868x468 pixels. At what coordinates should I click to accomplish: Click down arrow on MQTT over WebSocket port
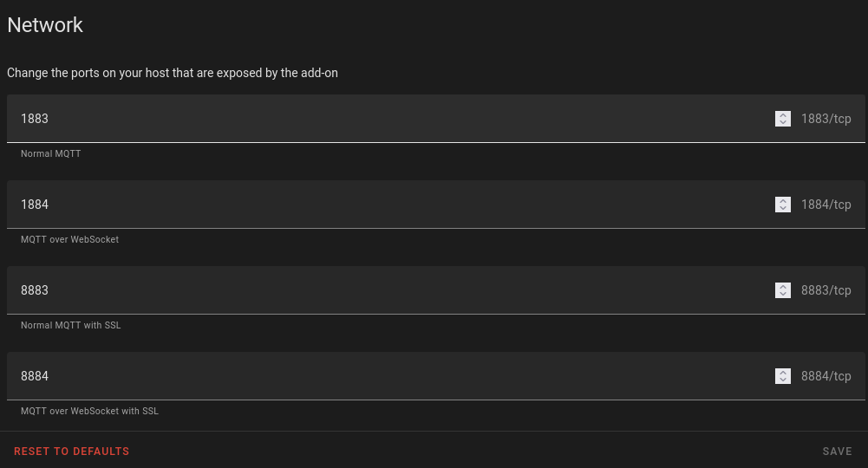[x=783, y=208]
